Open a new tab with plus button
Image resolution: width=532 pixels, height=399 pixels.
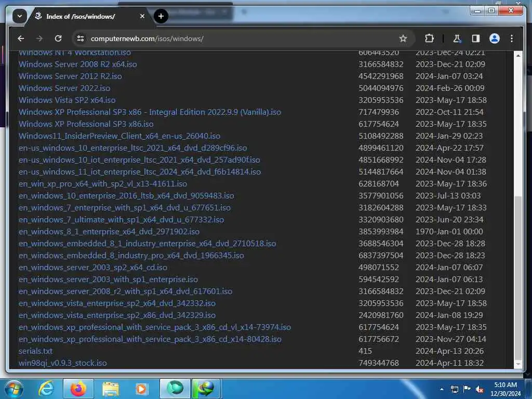click(x=161, y=16)
